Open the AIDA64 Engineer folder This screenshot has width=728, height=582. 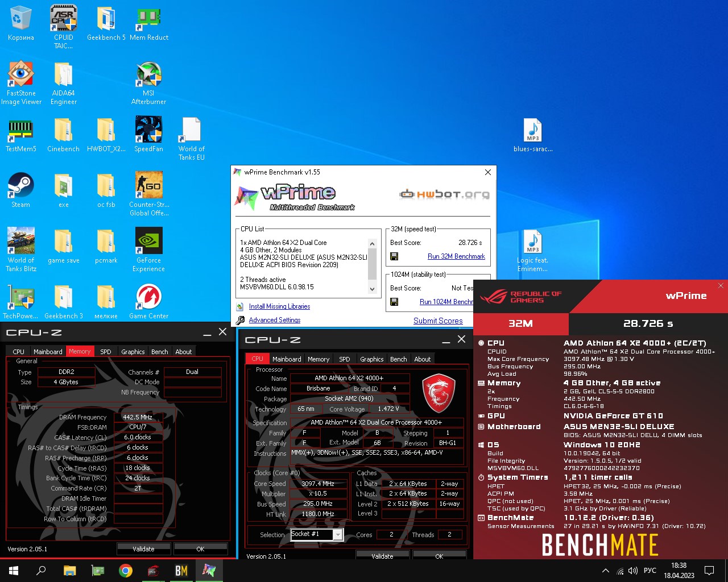64,82
